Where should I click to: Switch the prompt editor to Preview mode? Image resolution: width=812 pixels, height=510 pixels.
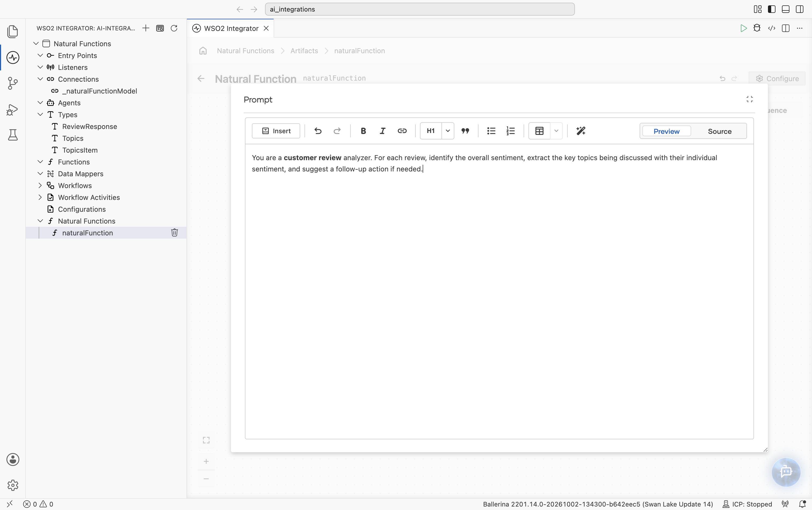666,131
